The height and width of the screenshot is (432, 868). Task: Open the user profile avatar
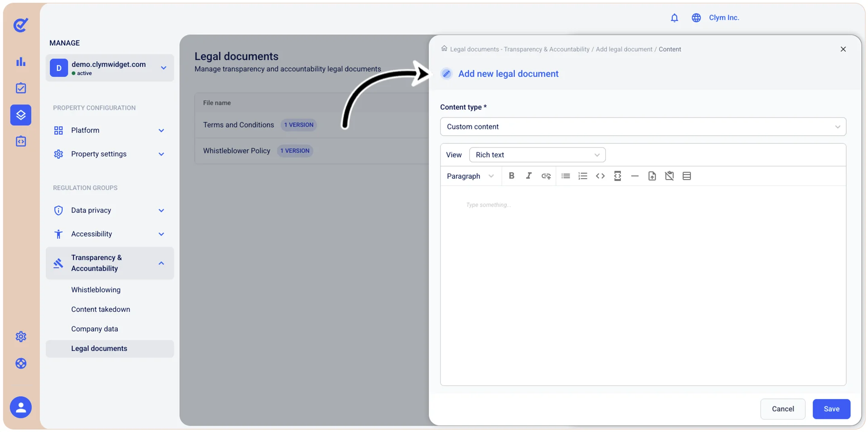click(x=21, y=408)
